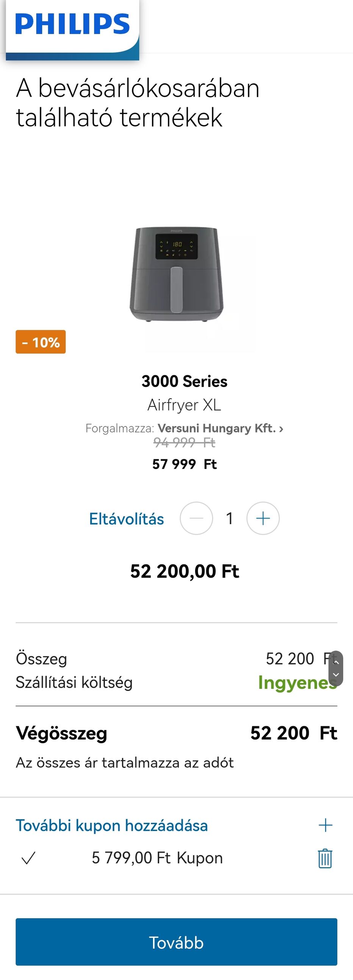
Task: Delete the coupon with trash icon
Action: 325,858
